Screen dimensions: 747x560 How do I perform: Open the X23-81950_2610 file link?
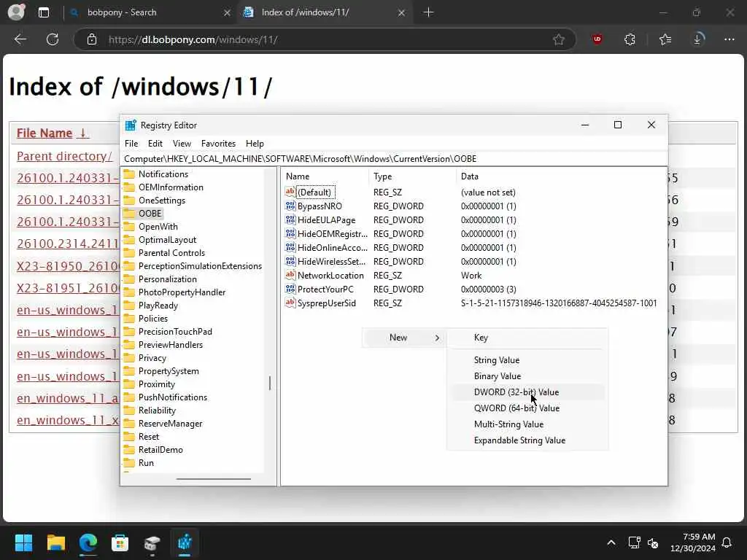(68, 265)
